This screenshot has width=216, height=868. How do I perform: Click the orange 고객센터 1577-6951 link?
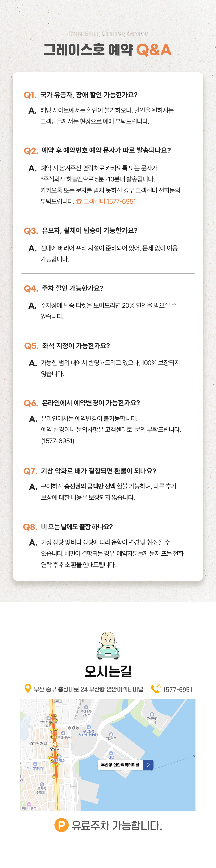[110, 202]
